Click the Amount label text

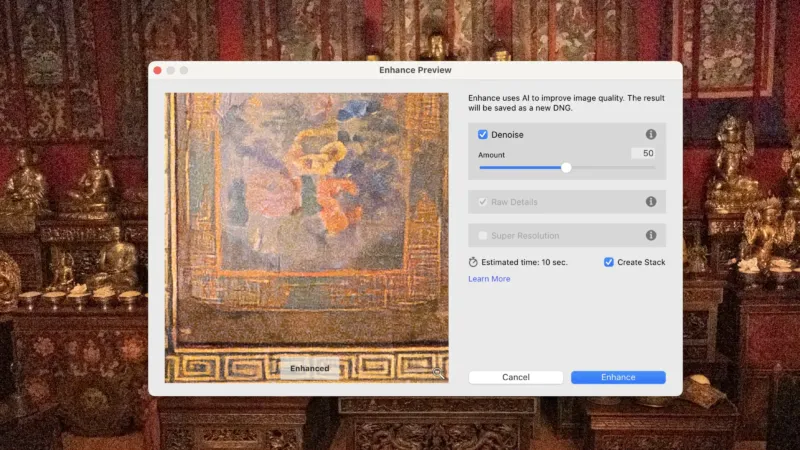pyautogui.click(x=491, y=155)
